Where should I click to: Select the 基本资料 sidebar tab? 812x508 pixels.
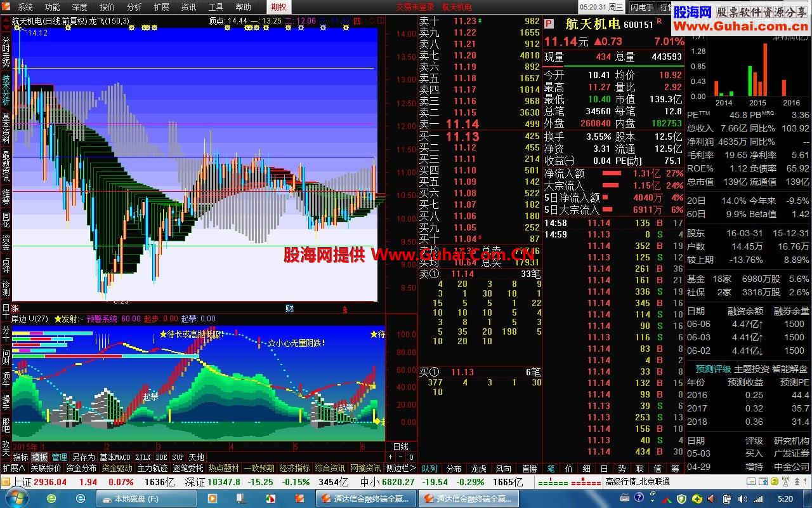tap(6, 128)
